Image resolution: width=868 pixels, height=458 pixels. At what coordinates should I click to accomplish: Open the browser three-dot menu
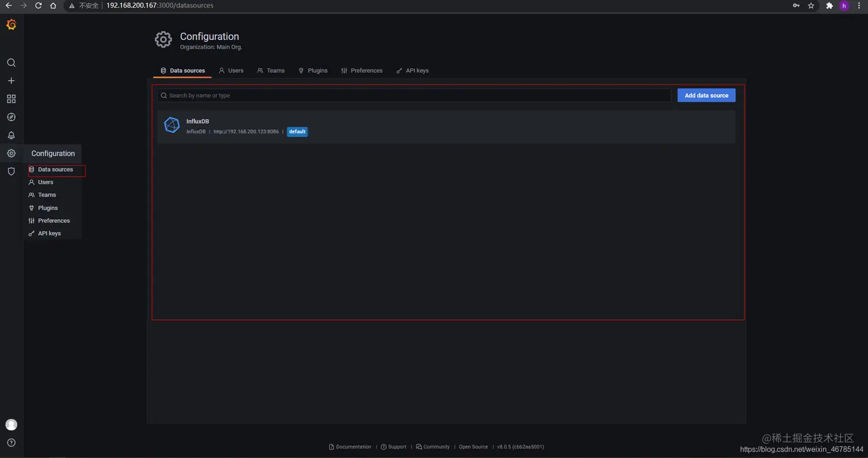859,6
